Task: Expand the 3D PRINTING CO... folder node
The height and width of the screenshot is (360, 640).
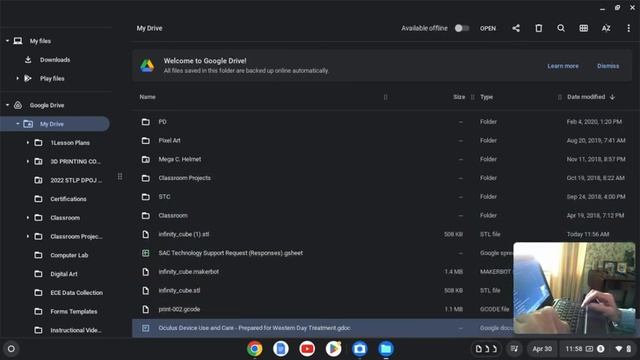Action: (x=28, y=161)
